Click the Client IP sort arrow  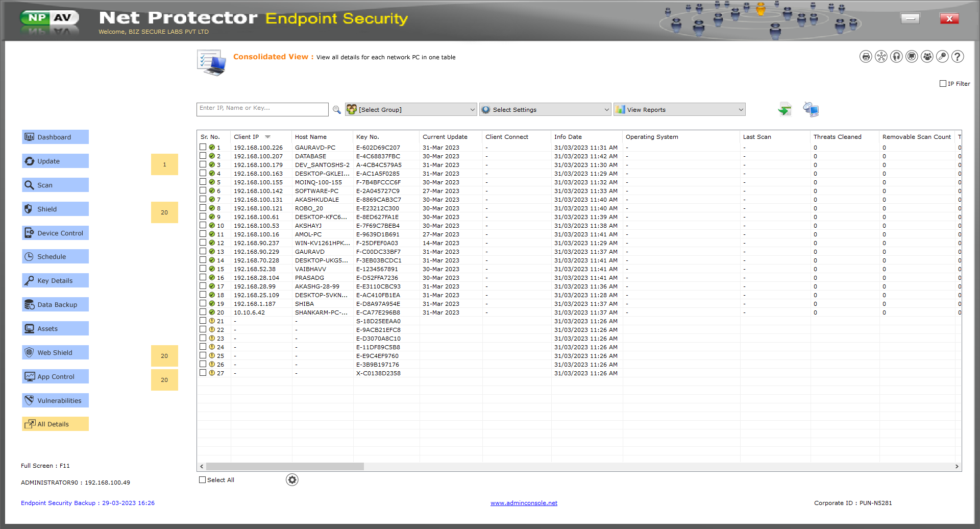[267, 137]
